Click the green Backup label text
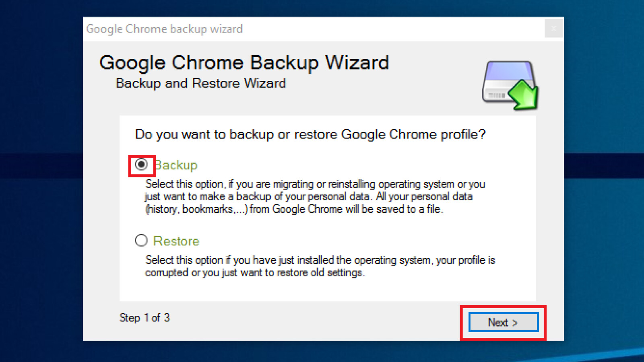Image resolution: width=644 pixels, height=362 pixels. click(x=176, y=165)
